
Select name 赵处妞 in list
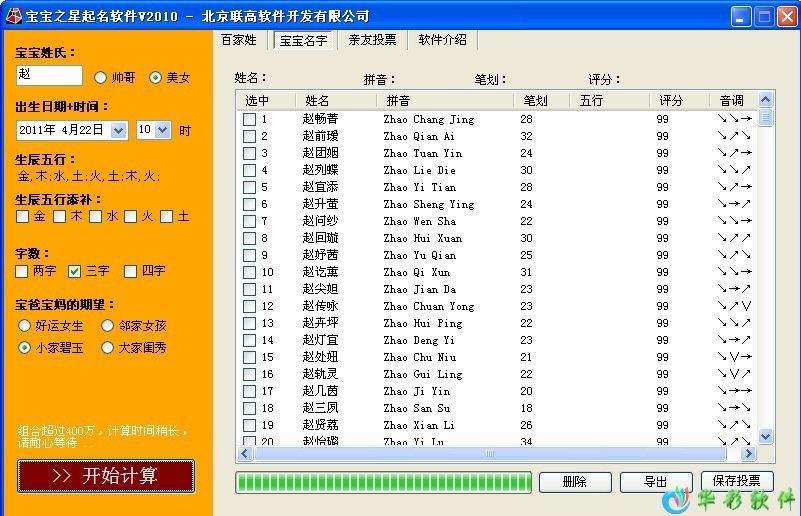(x=320, y=357)
